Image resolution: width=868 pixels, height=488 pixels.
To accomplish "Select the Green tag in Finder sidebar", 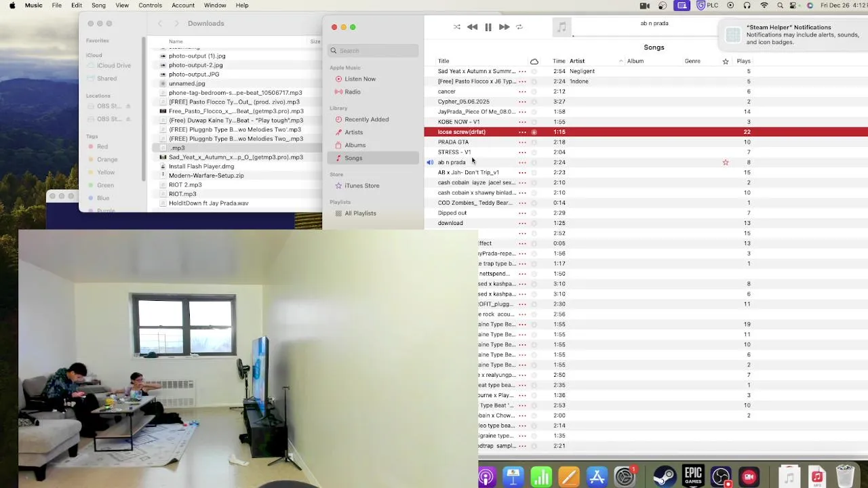I will pyautogui.click(x=100, y=185).
